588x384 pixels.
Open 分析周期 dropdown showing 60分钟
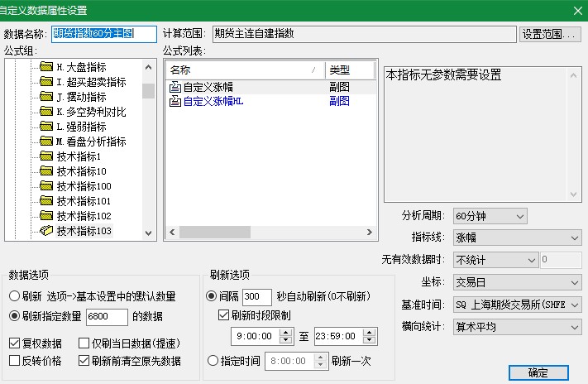490,216
